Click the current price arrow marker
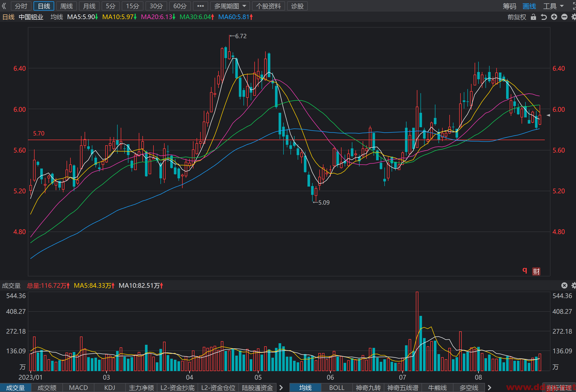The width and height of the screenshot is (576, 392). point(548,115)
